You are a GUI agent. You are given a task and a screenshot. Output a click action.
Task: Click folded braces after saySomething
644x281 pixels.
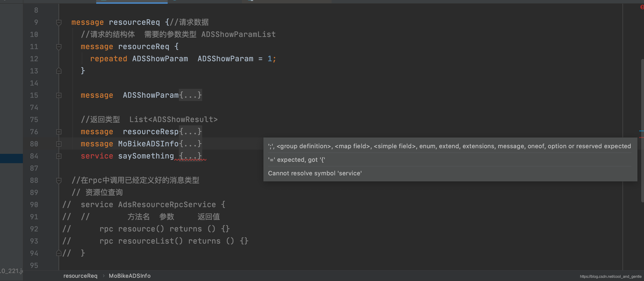[x=190, y=156]
